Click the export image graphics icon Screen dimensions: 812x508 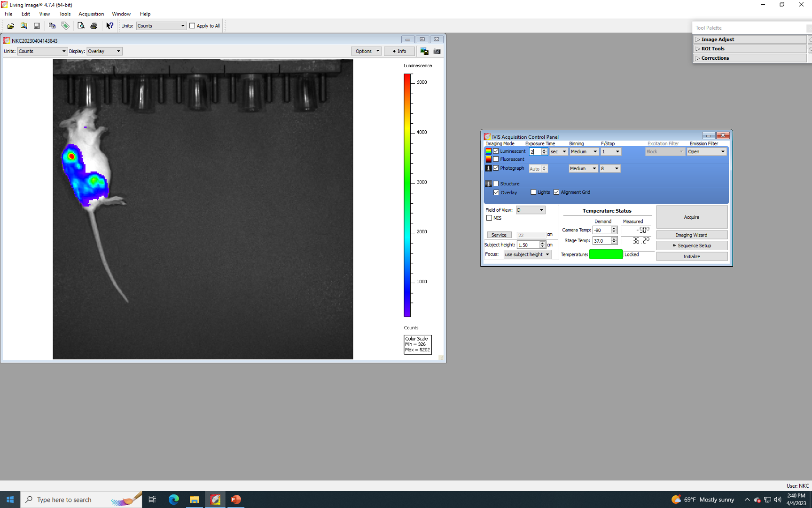[x=424, y=51]
